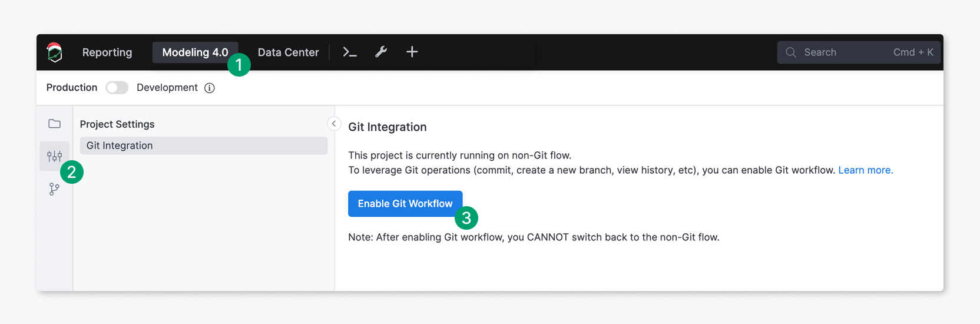Click the Holistics logo with Santa hat

click(55, 52)
